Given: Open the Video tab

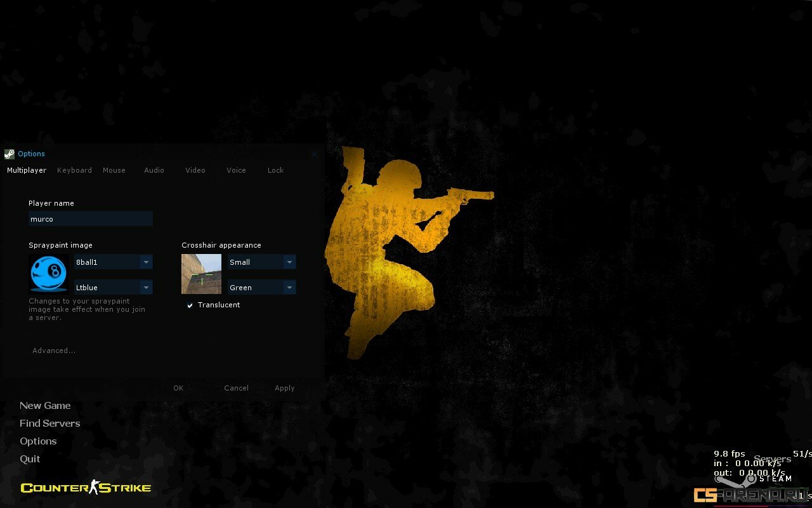Looking at the screenshot, I should pos(195,170).
